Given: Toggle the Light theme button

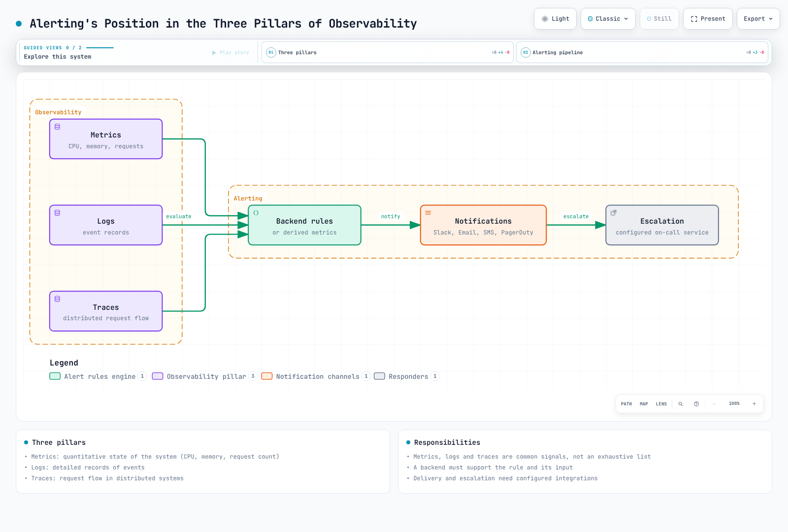Looking at the screenshot, I should click(x=555, y=19).
